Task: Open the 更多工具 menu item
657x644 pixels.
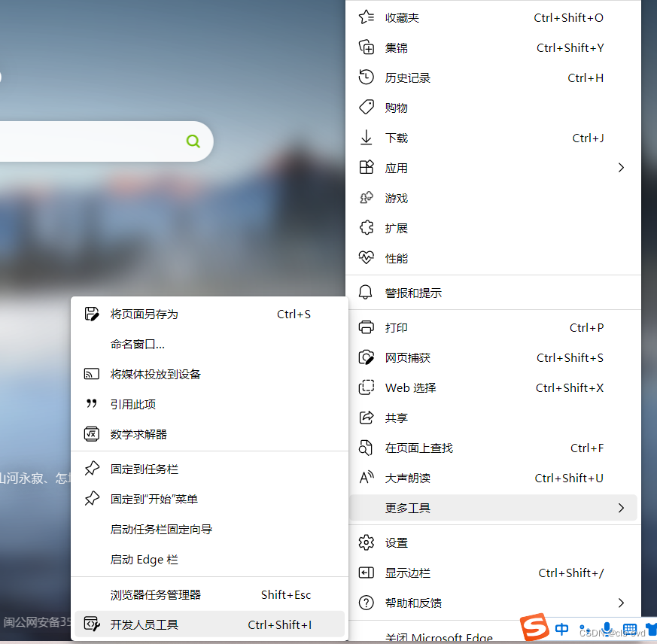Action: [x=493, y=508]
